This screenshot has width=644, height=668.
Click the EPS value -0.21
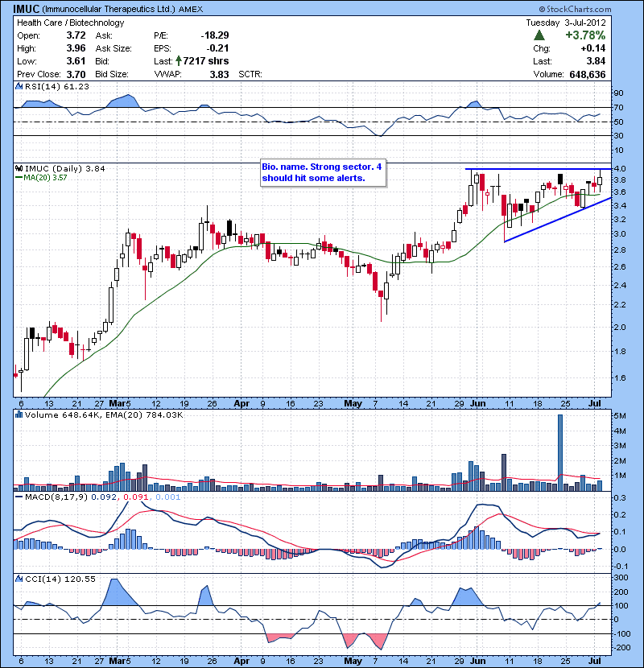[x=217, y=48]
